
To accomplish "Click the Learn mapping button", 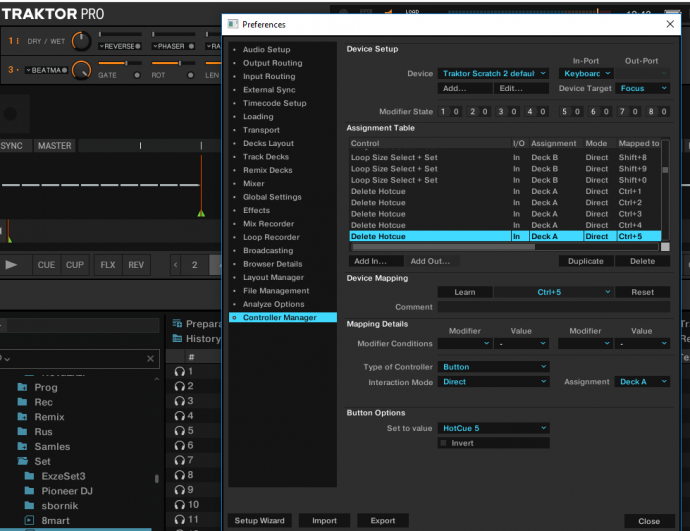I will tap(465, 292).
